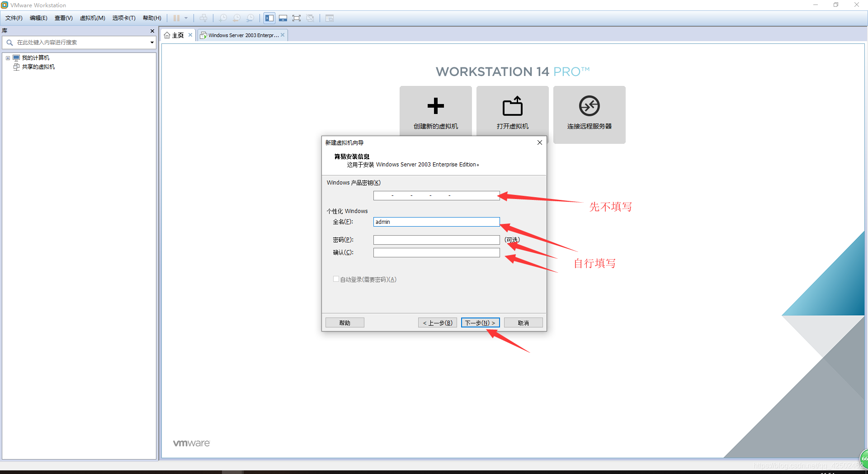
Task: Close the Windows Server 2003 tab
Action: click(x=283, y=35)
